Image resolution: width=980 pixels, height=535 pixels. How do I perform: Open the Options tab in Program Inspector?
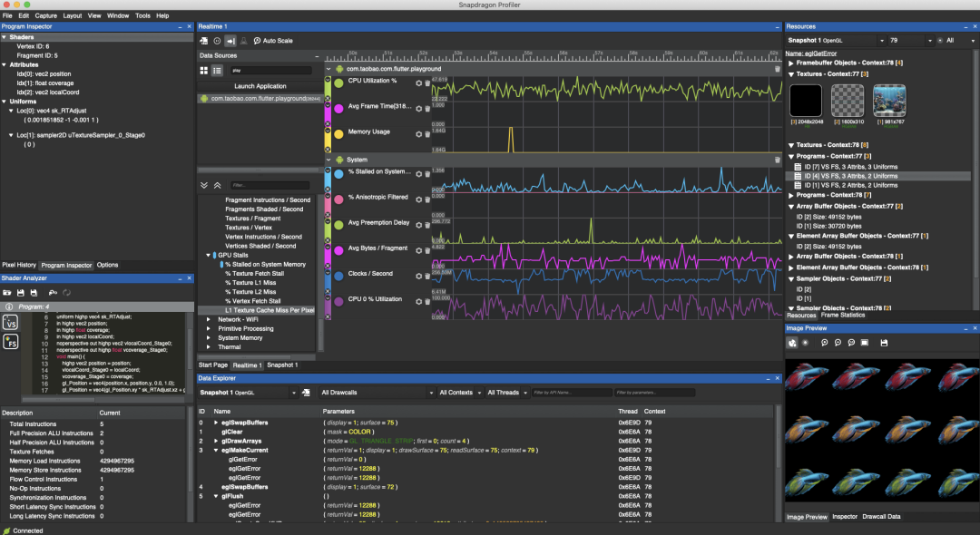click(x=107, y=266)
